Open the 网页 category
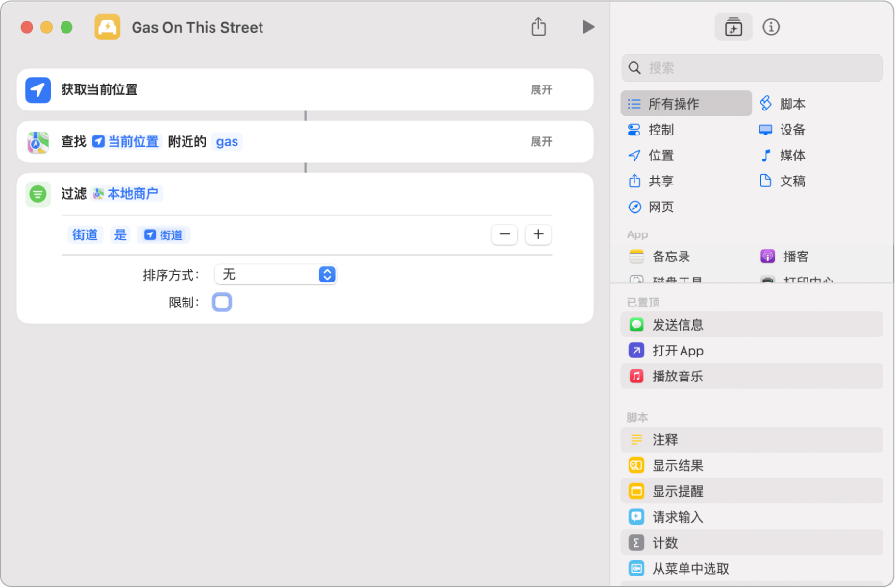895x588 pixels. click(x=651, y=207)
